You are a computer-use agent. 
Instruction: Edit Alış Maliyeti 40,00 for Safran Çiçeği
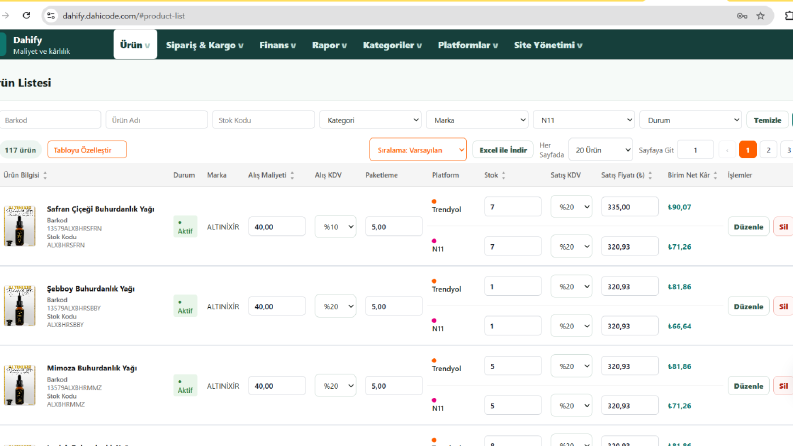tap(277, 227)
